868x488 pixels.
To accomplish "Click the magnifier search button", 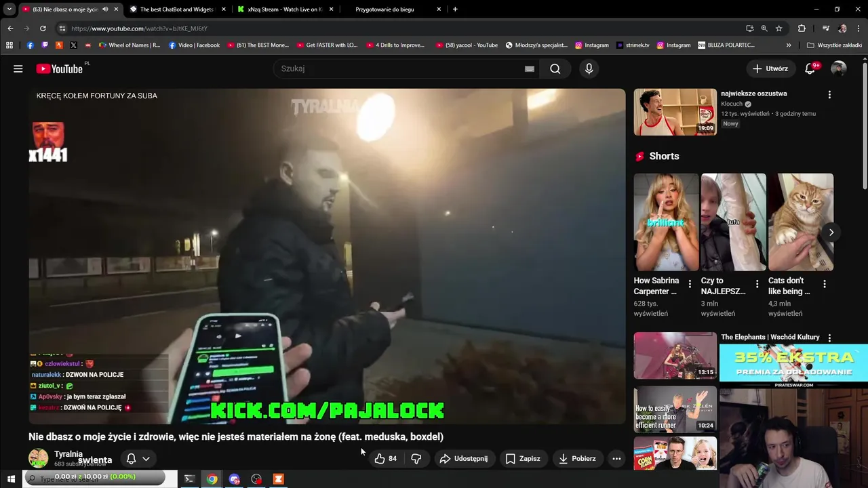I will tap(555, 68).
